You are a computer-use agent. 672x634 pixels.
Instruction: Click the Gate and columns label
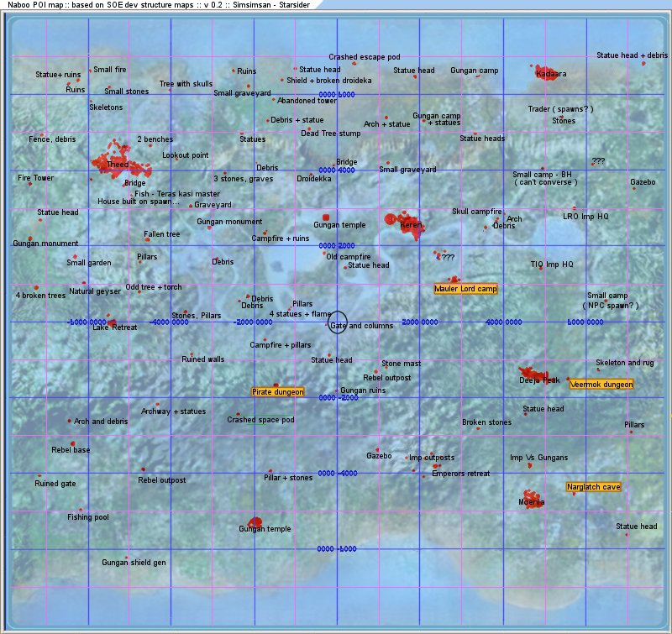pyautogui.click(x=362, y=326)
